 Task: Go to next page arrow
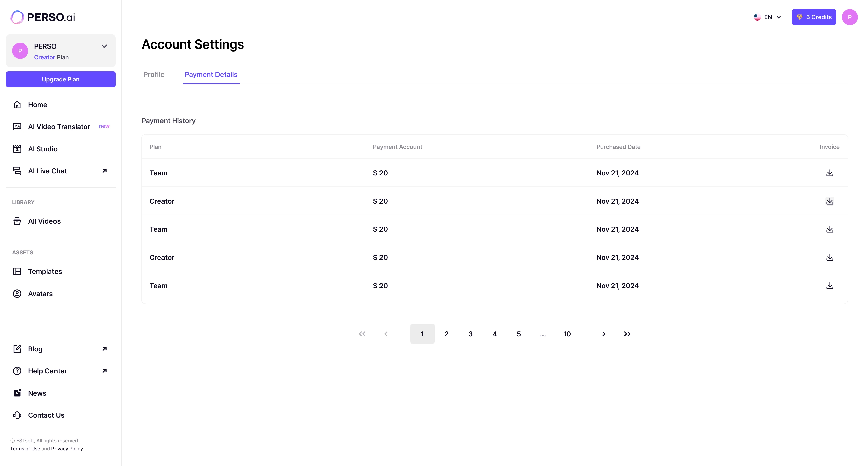(604, 334)
